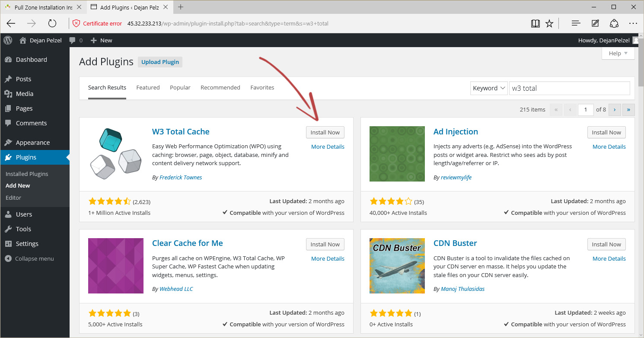The height and width of the screenshot is (338, 644).
Task: Switch to the Popular tab
Action: click(x=180, y=87)
